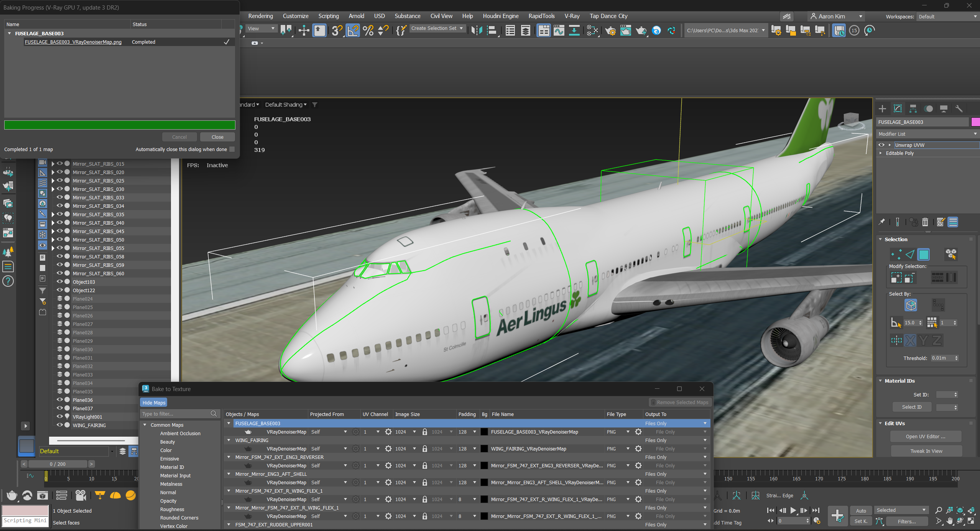Expand the Editable Poly modifier entry

(x=881, y=153)
